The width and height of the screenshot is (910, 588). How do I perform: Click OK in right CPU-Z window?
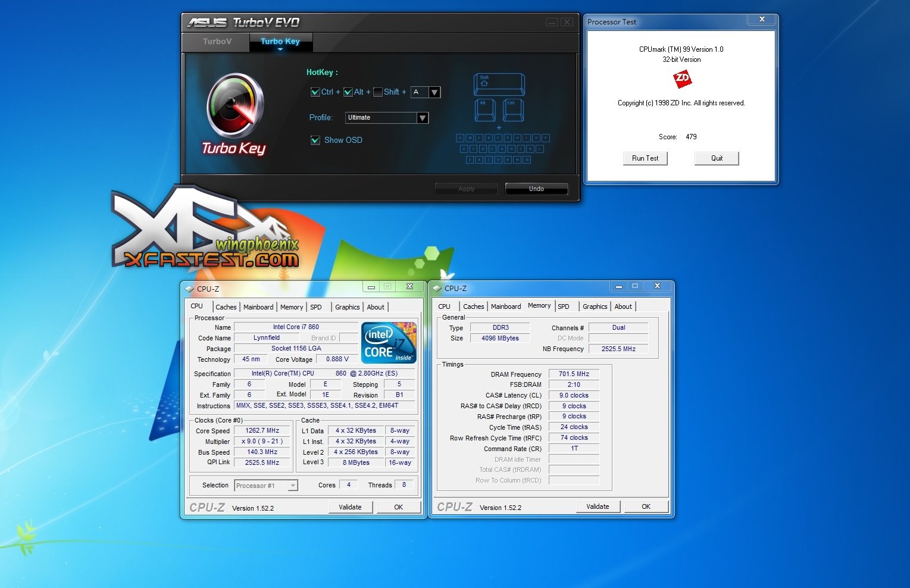point(646,506)
